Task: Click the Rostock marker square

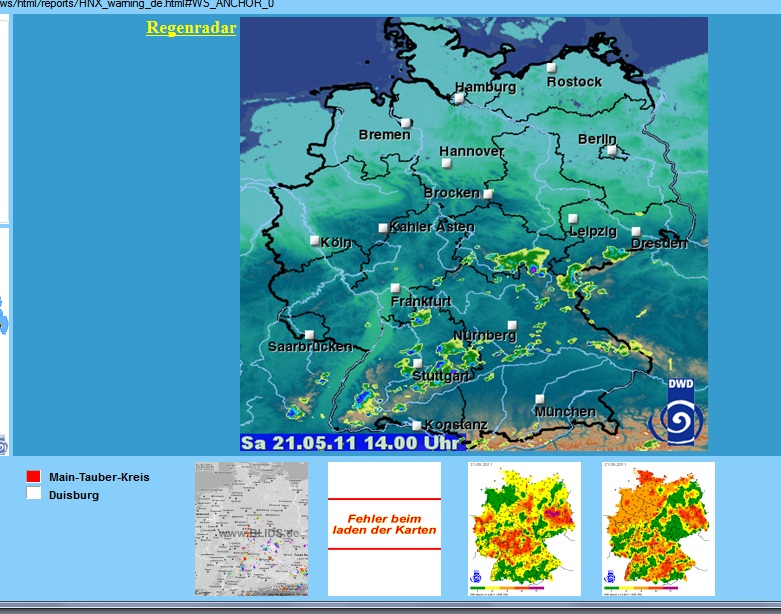Action: [x=551, y=68]
